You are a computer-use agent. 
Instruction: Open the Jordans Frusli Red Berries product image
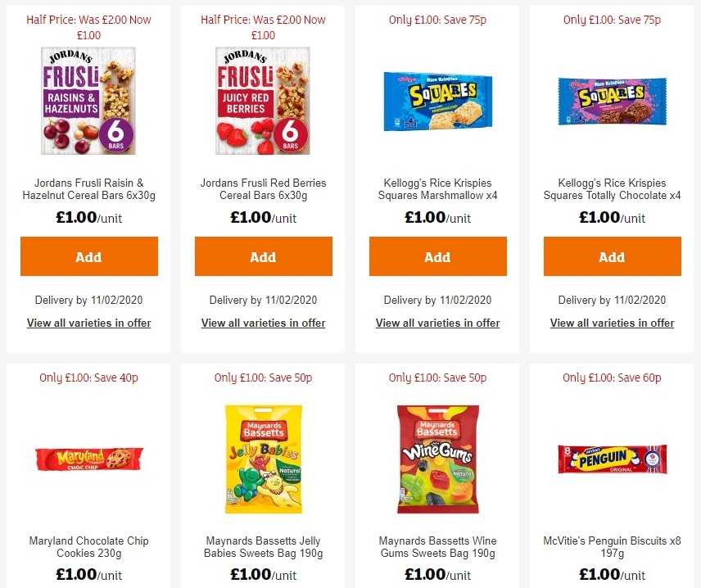click(263, 102)
